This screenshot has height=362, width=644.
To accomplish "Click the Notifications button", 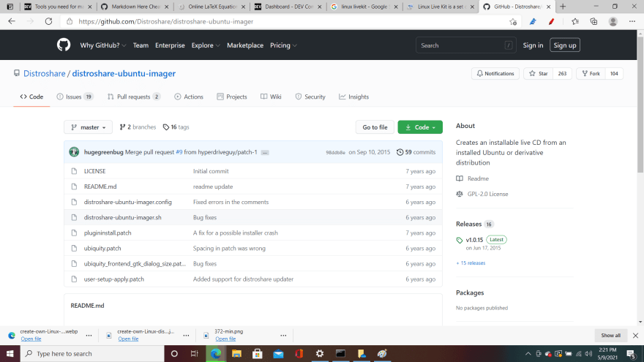I will click(495, 73).
